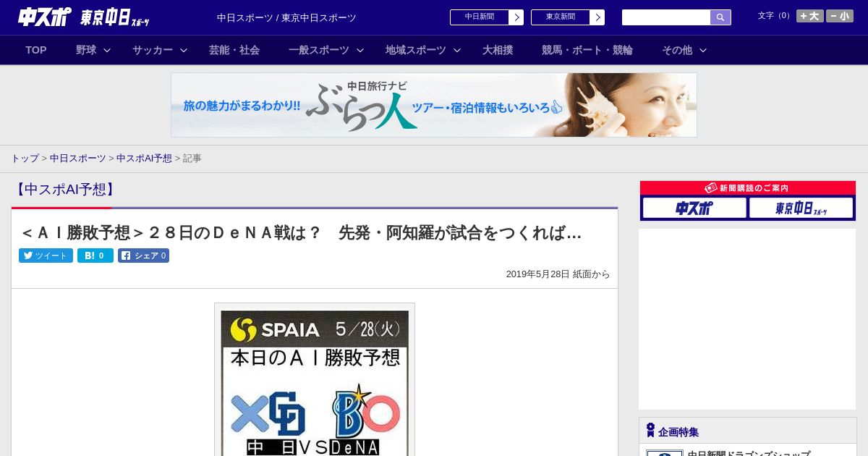The height and width of the screenshot is (456, 868).
Task: Bookmark with the Hatena B! button
Action: (95, 256)
